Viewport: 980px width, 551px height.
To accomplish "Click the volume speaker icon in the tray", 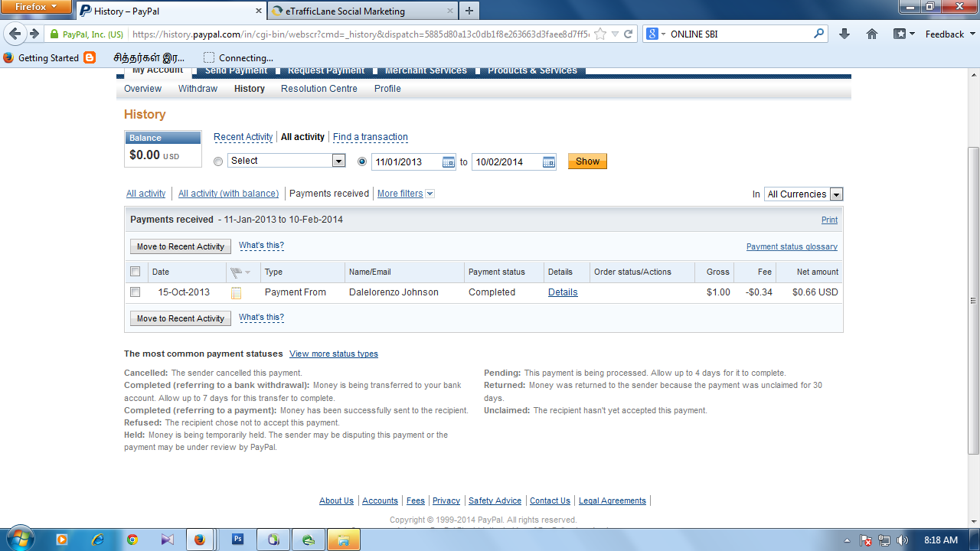I will point(902,540).
